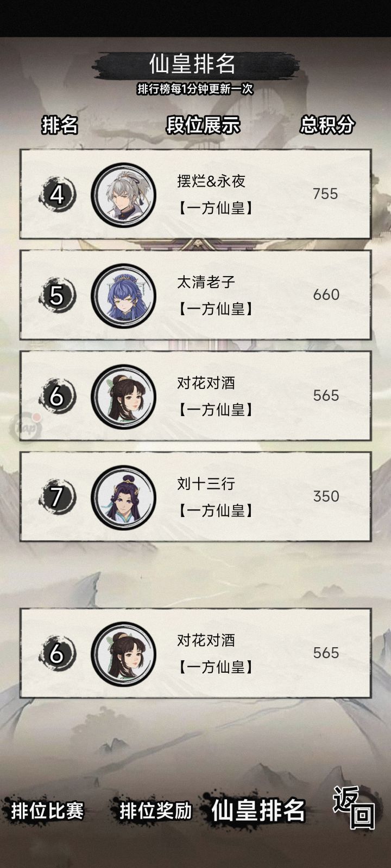The height and width of the screenshot is (868, 391).
Task: Select the 仙皇排名 bottom tab
Action: [x=258, y=811]
